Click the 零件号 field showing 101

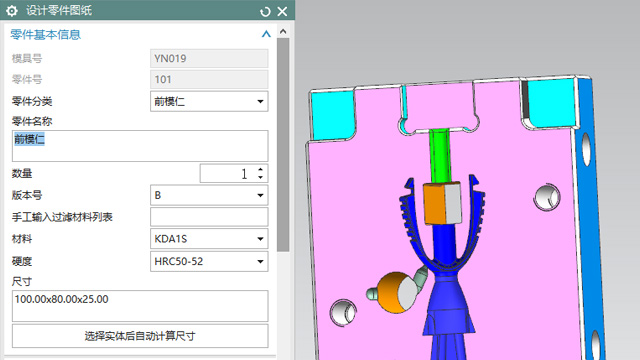tap(209, 80)
